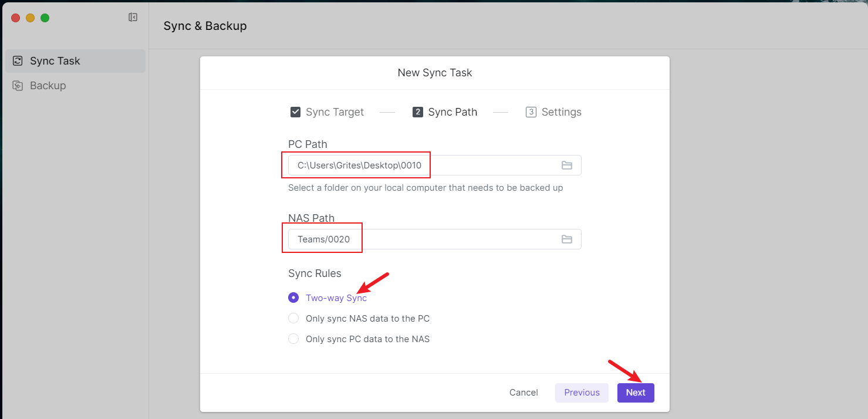Viewport: 868px width, 419px height.
Task: Go back to the Sync Target step
Action: coord(327,112)
